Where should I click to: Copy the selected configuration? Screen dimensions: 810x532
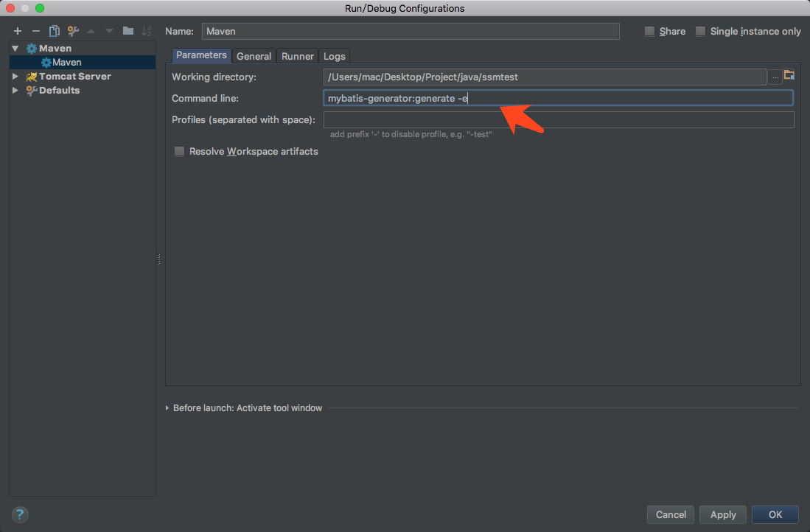click(x=54, y=31)
